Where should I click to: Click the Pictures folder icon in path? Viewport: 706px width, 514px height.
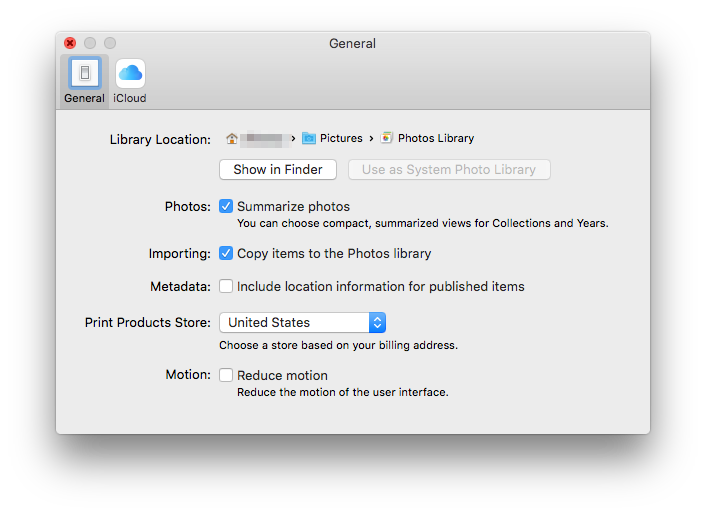308,138
